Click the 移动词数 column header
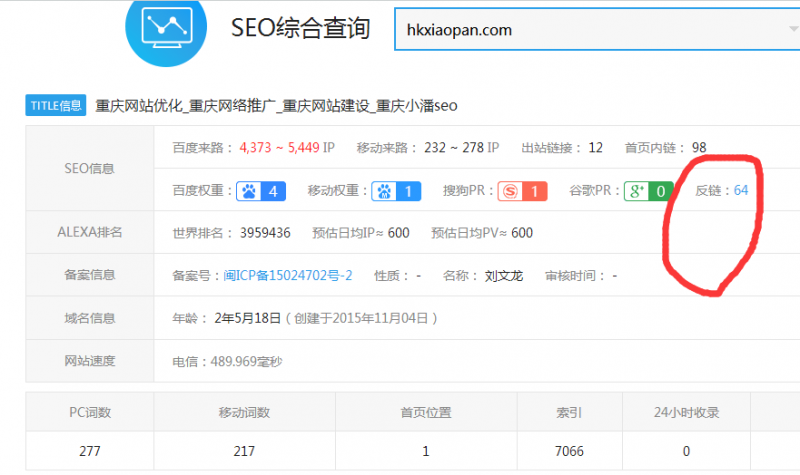 point(244,412)
